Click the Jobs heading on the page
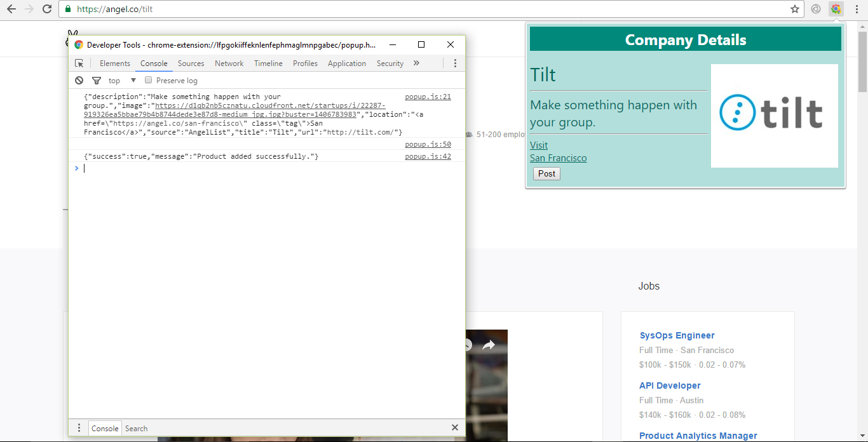Image resolution: width=868 pixels, height=442 pixels. coord(649,286)
